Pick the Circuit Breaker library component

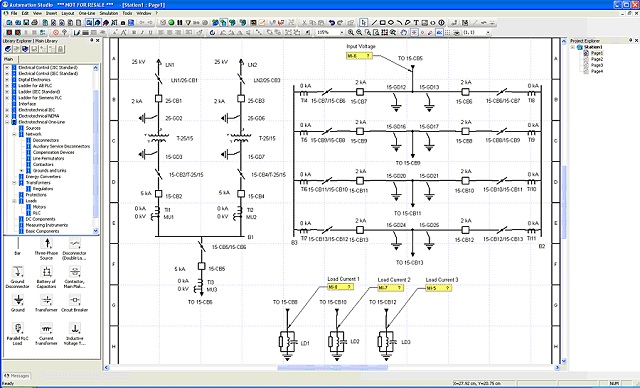coord(74,304)
